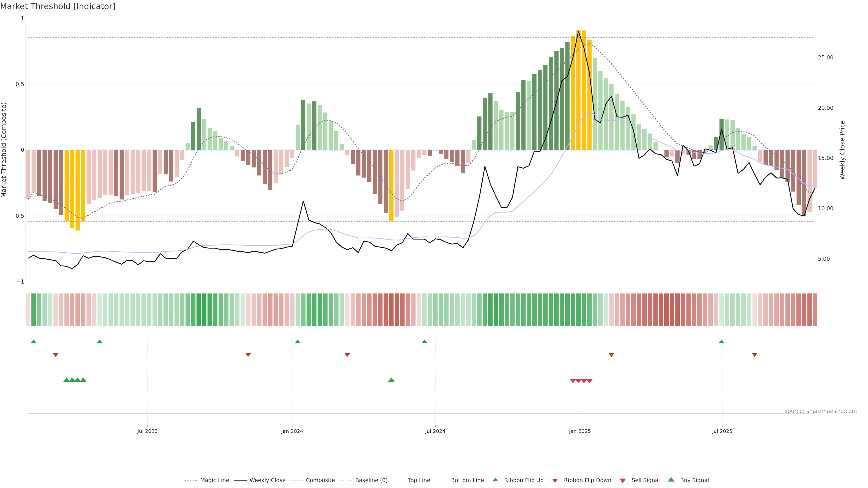This screenshot has width=868, height=488.
Task: Click the source: sharemaestro.com text
Action: [821, 411]
